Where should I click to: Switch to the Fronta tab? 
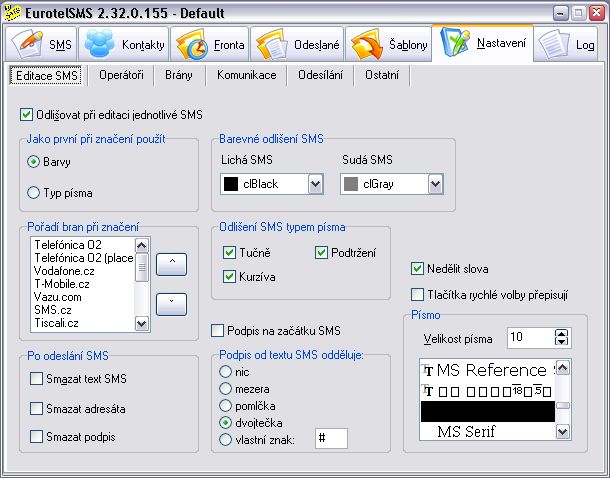[210, 44]
